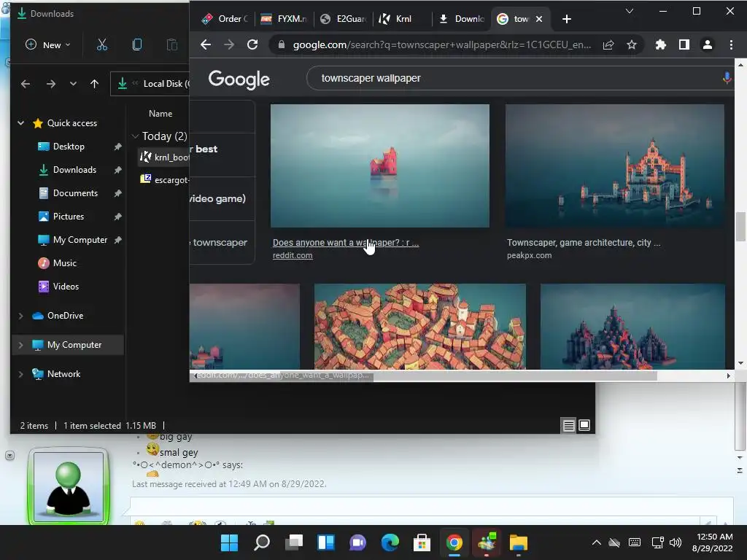Click voice search microphone icon
The width and height of the screenshot is (747, 560).
click(x=727, y=78)
